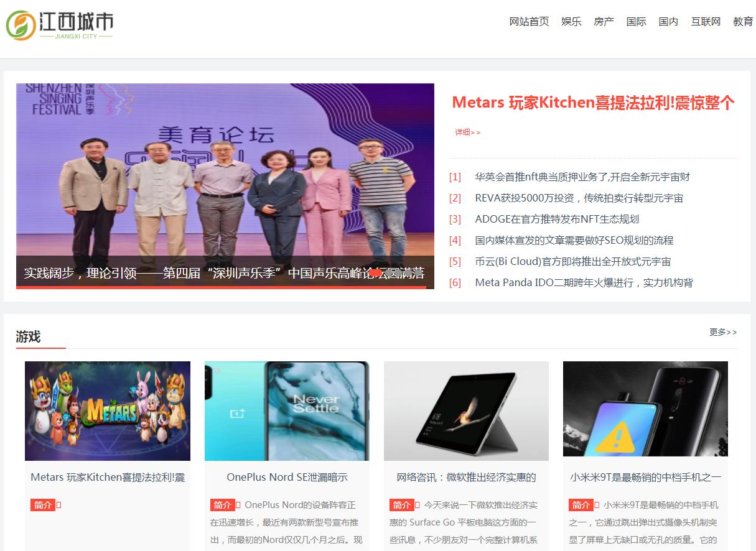Open article about 国内媒体宣发 SEO规划
The image size is (756, 551).
tap(574, 241)
